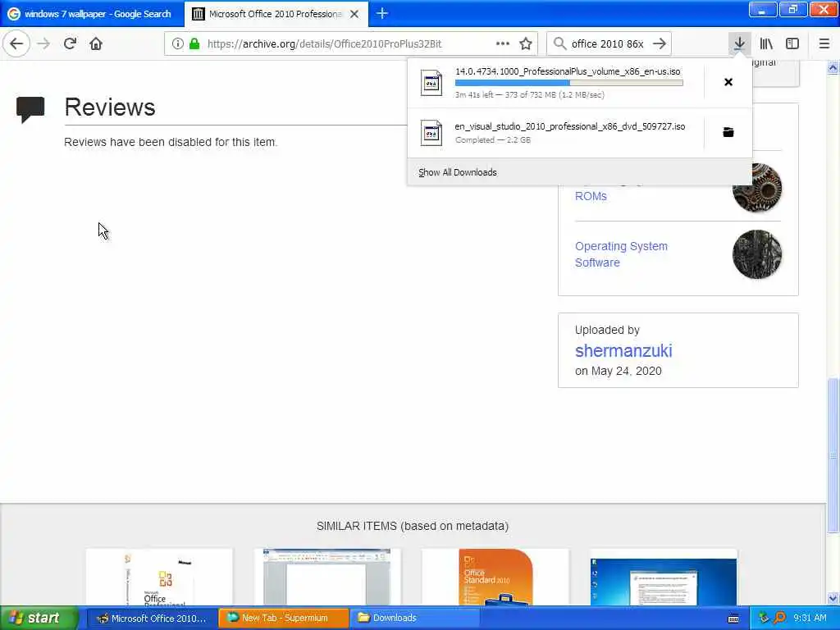Click the en_visual_studio_2010 ISO file name
Image resolution: width=840 pixels, height=630 pixels.
click(x=570, y=126)
